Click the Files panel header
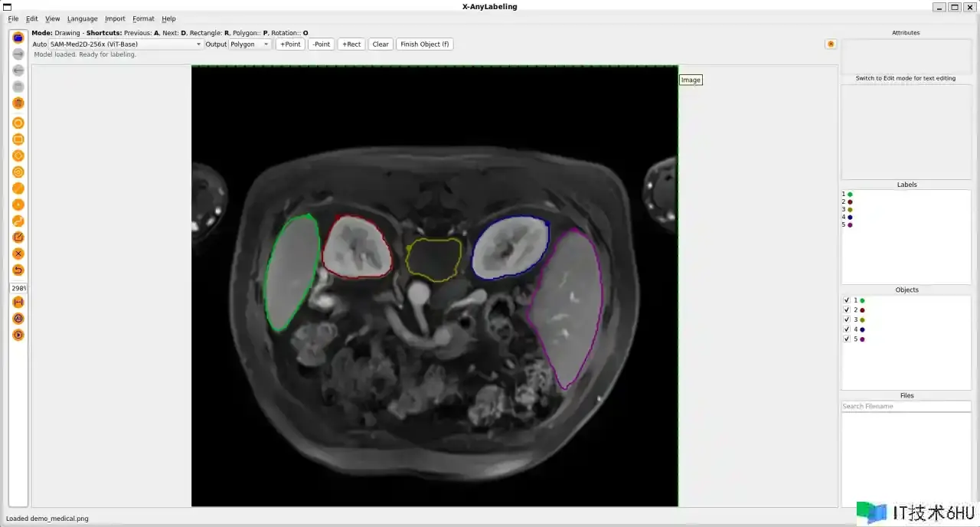The height and width of the screenshot is (527, 980). point(906,396)
